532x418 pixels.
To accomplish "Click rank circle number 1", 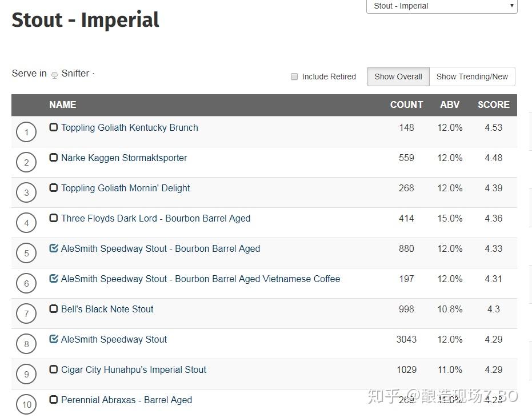I will point(26,132).
